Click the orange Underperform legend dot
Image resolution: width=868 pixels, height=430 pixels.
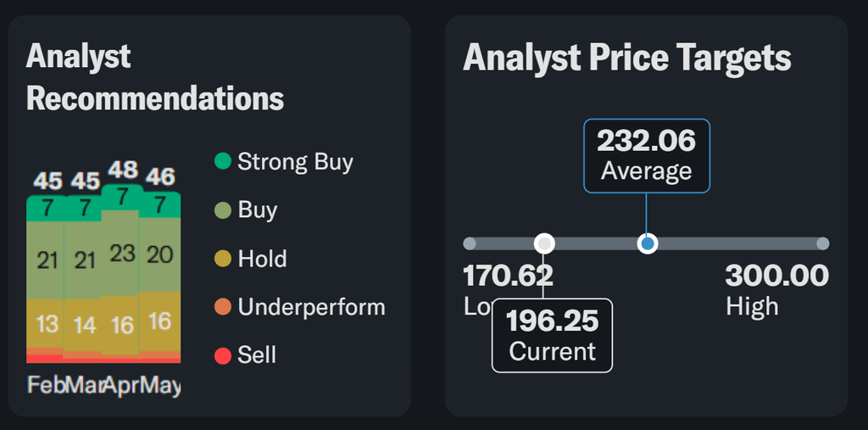click(223, 306)
